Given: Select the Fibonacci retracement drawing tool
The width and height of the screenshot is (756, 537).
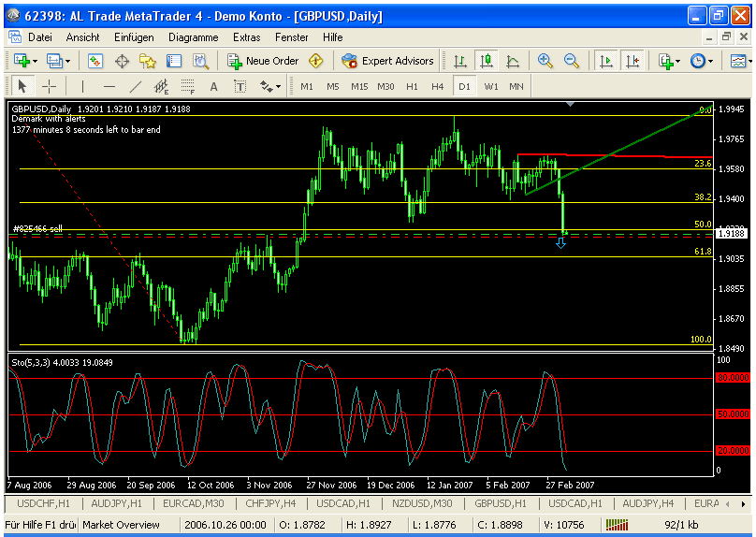Looking at the screenshot, I should click(x=187, y=86).
